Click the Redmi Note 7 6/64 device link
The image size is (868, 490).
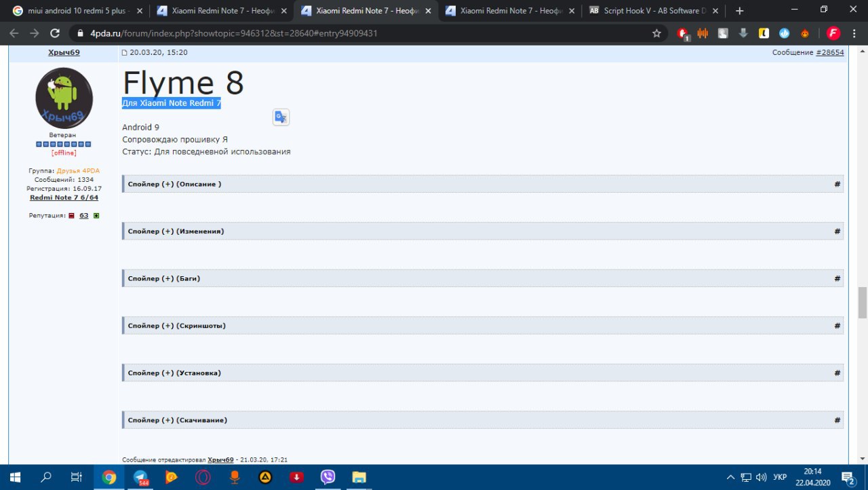(x=64, y=197)
